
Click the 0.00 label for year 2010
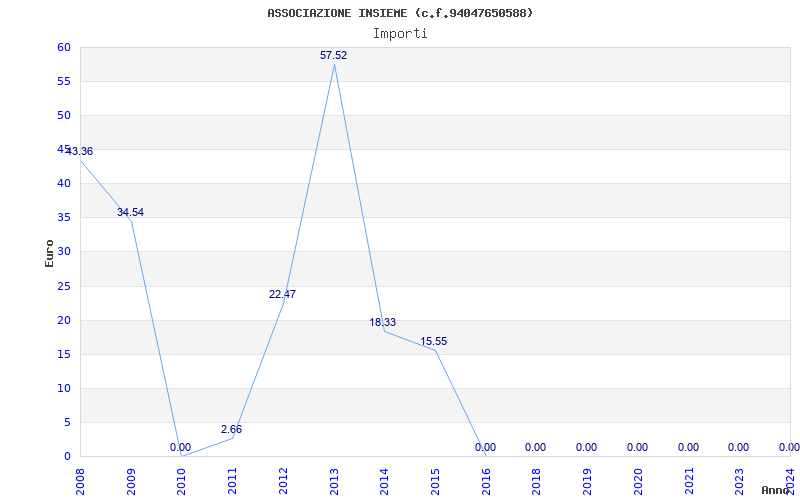coord(181,447)
